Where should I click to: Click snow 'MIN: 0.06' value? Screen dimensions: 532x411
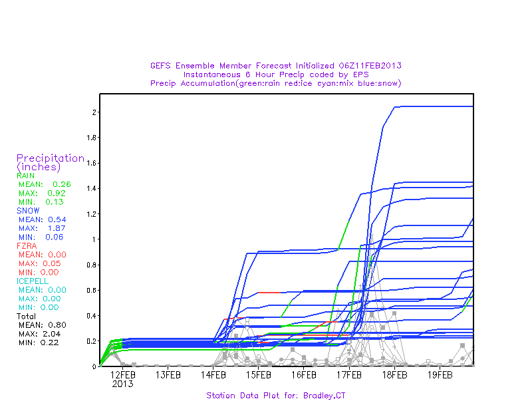(x=41, y=237)
